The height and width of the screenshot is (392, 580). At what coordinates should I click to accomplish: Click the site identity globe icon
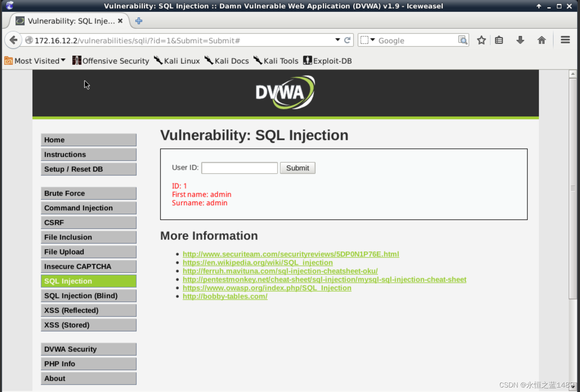(29, 40)
